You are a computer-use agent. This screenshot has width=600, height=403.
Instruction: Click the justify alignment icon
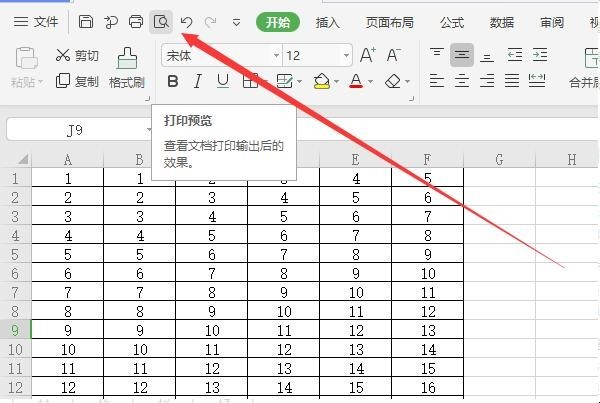(512, 81)
